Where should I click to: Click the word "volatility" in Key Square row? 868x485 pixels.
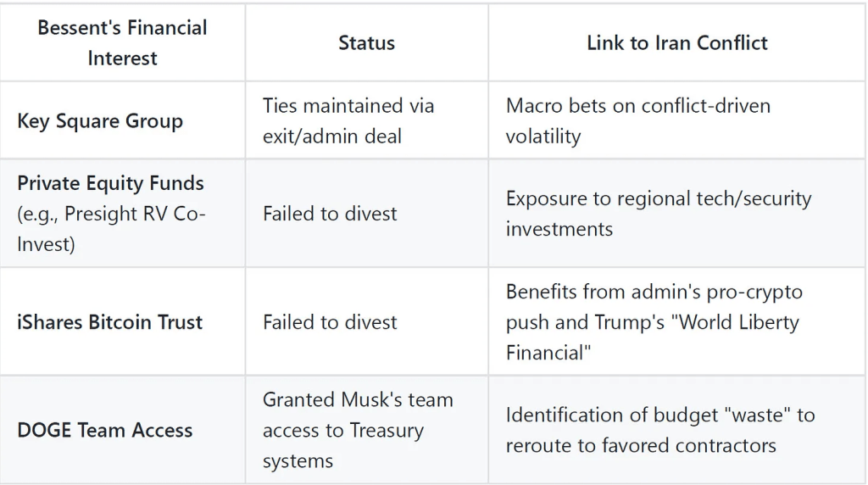point(542,136)
